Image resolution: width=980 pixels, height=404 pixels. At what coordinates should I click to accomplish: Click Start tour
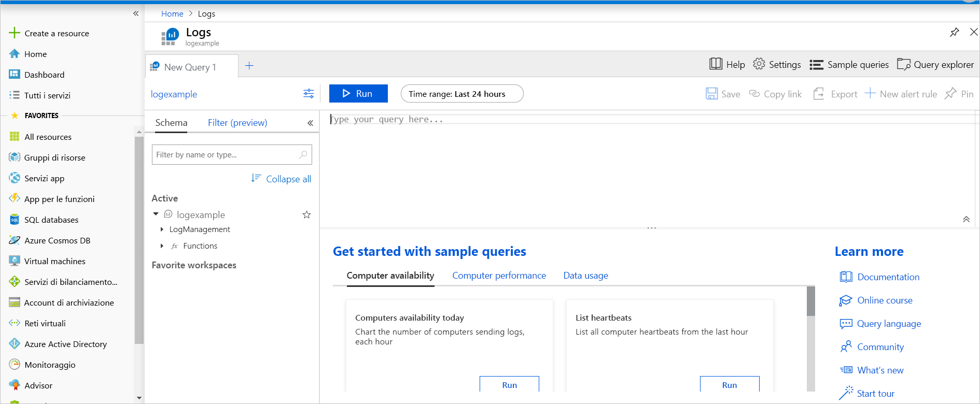867,394
